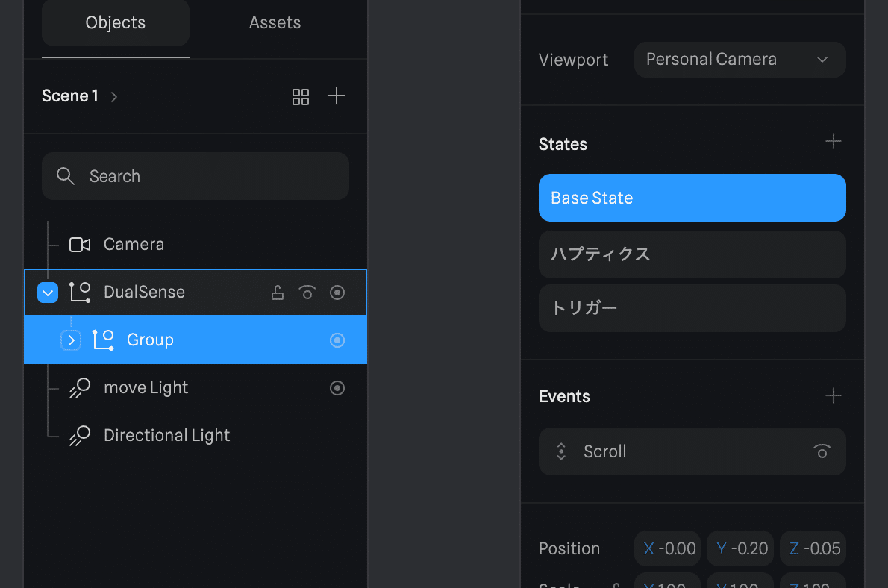Toggle the circle indicator on Group row

[337, 340]
